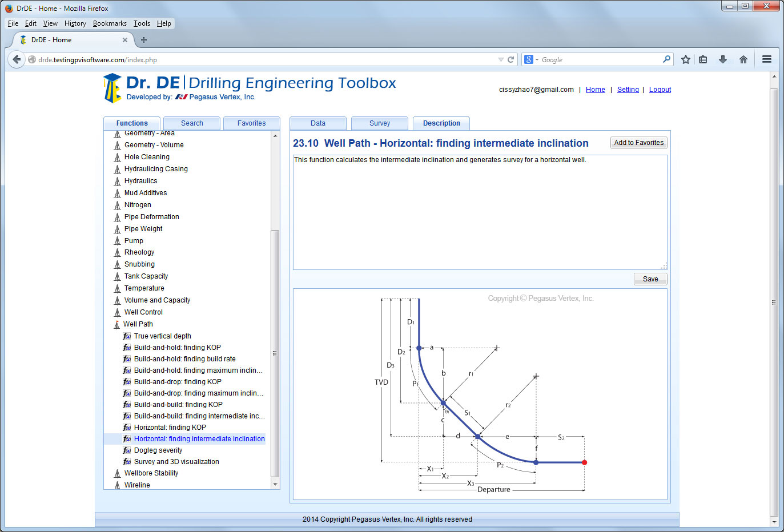Bookmark this page with the star icon
The image size is (784, 532).
[x=686, y=59]
